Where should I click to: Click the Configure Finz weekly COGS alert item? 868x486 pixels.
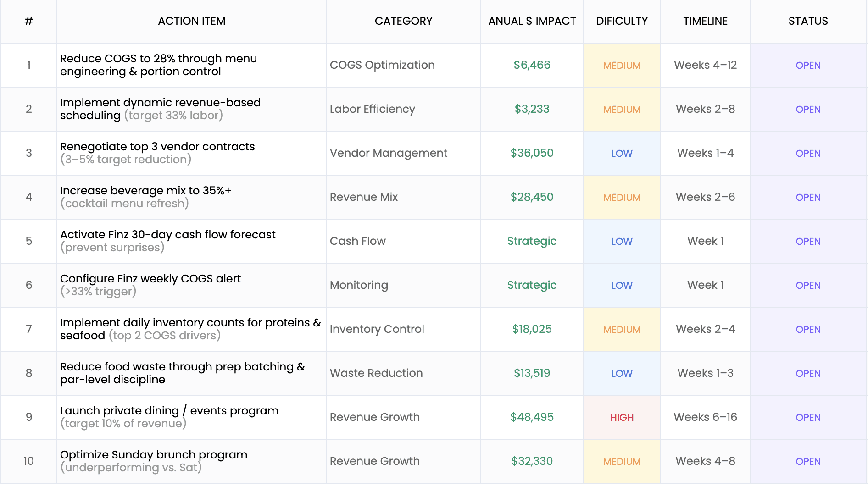click(150, 279)
